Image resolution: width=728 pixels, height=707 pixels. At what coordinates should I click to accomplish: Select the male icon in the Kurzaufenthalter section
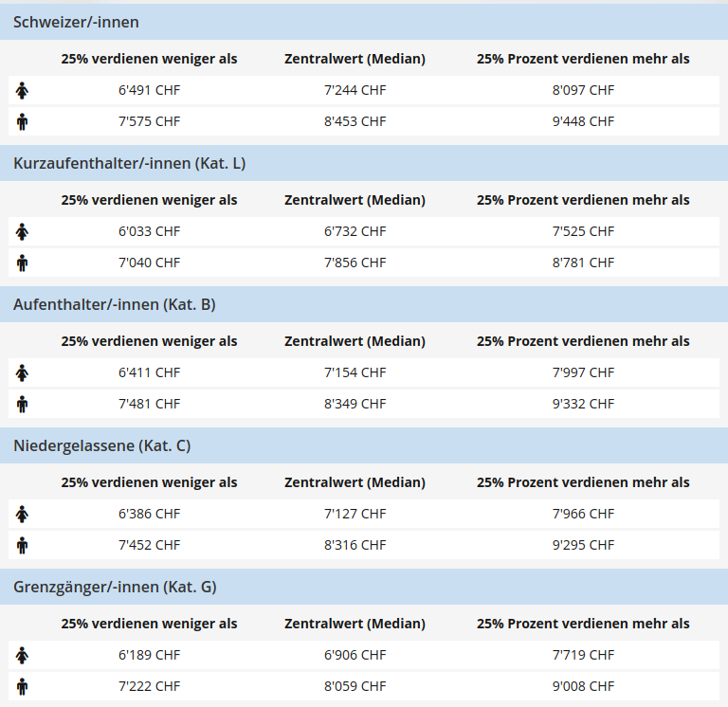pyautogui.click(x=23, y=263)
